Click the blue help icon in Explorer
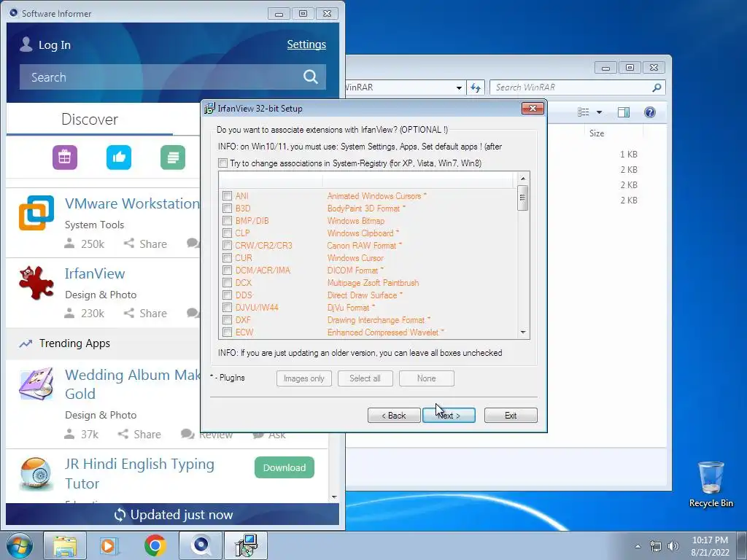Viewport: 747px width, 560px height. (650, 112)
